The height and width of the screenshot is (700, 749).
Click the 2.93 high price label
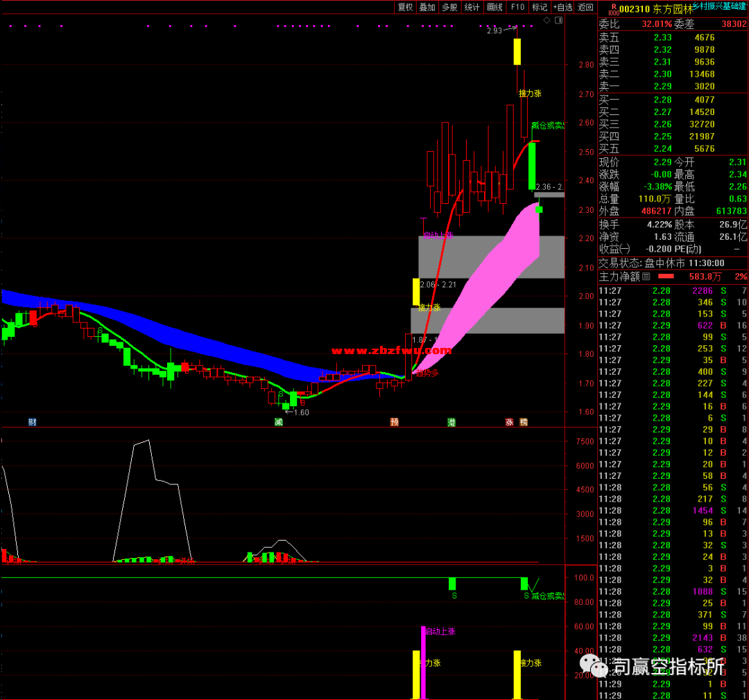tap(494, 30)
